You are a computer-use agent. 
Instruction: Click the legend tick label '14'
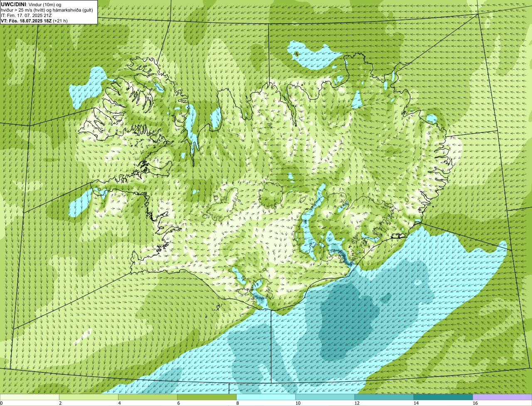pos(416,403)
